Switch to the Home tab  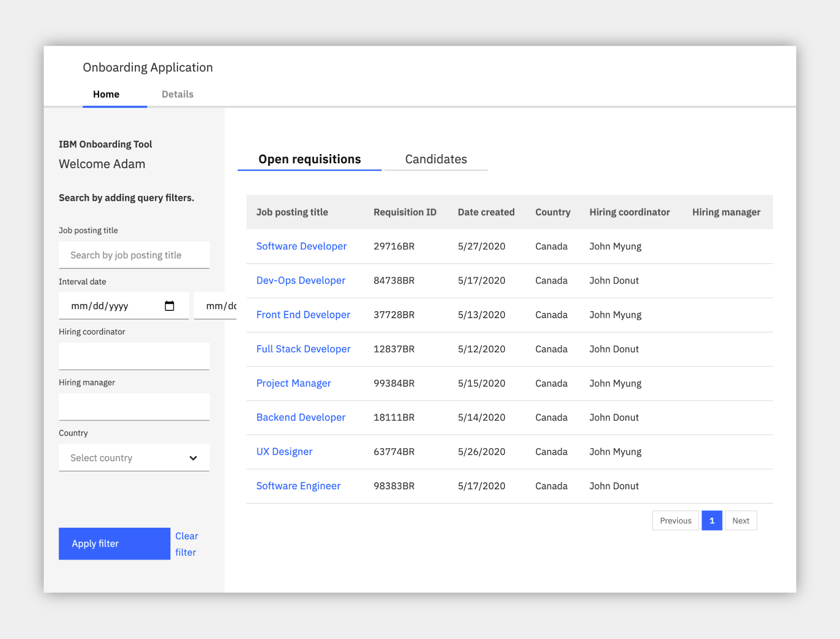[x=106, y=94]
